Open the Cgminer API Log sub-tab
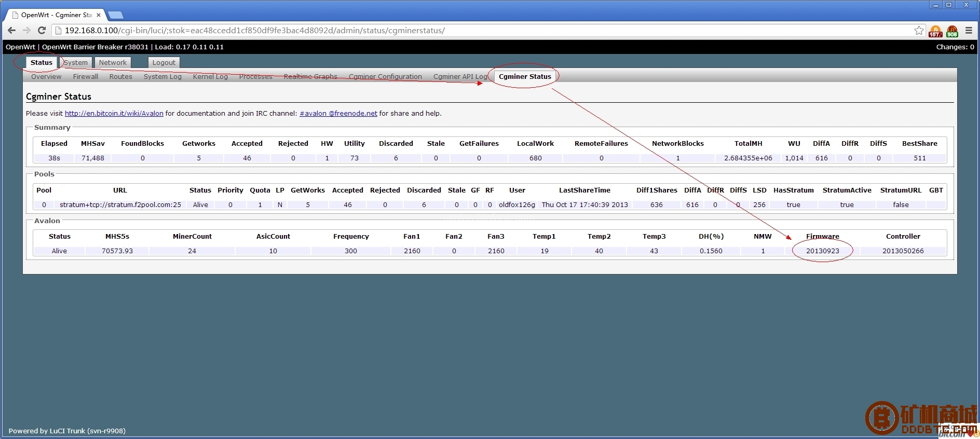The width and height of the screenshot is (980, 439). pyautogui.click(x=460, y=76)
